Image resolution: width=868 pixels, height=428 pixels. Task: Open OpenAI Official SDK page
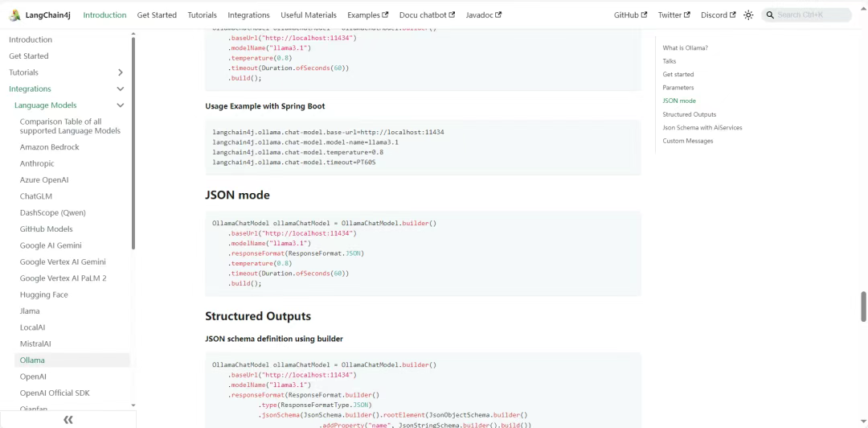coord(55,393)
